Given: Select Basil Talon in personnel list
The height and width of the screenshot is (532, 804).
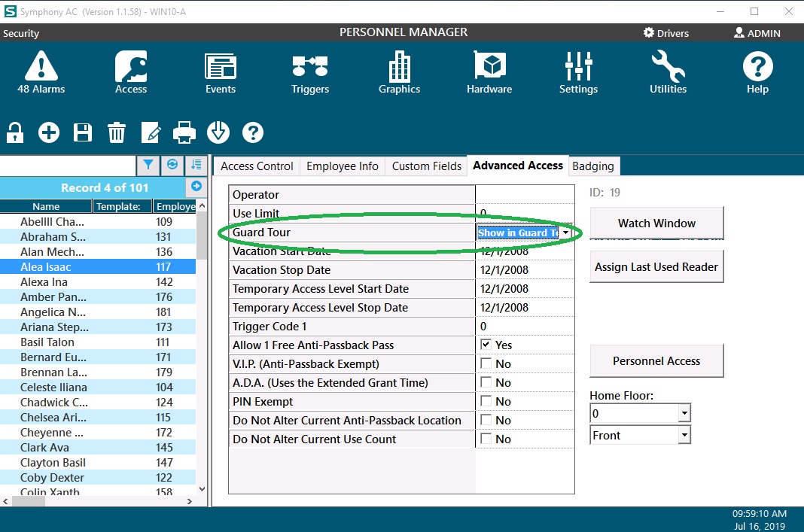Looking at the screenshot, I should click(98, 342).
